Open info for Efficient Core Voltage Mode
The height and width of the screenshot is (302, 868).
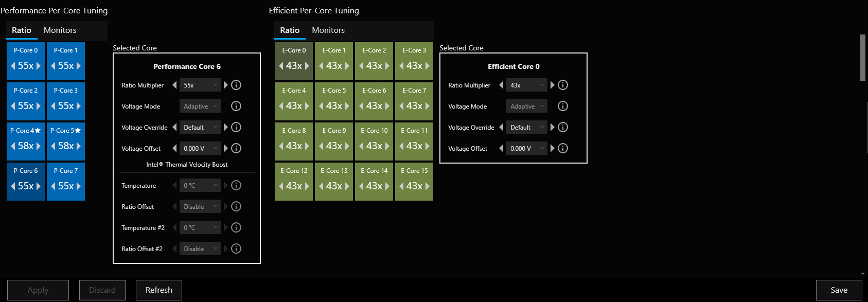coord(563,106)
